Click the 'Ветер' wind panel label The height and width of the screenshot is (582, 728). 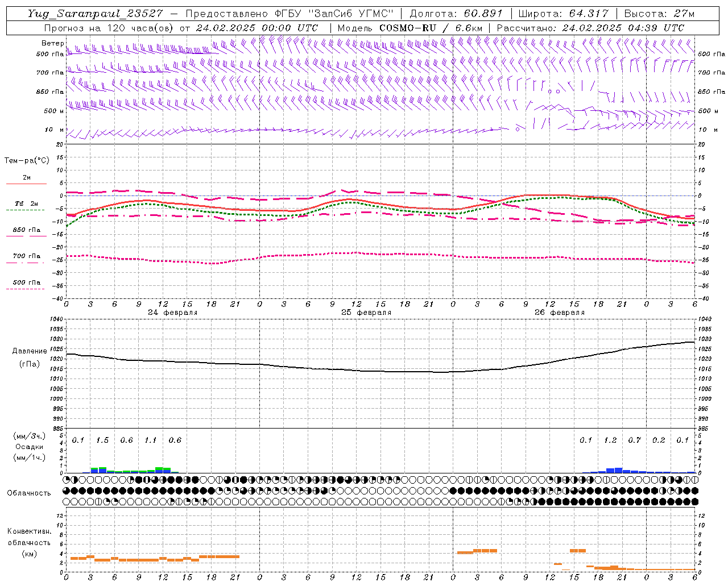[53, 43]
